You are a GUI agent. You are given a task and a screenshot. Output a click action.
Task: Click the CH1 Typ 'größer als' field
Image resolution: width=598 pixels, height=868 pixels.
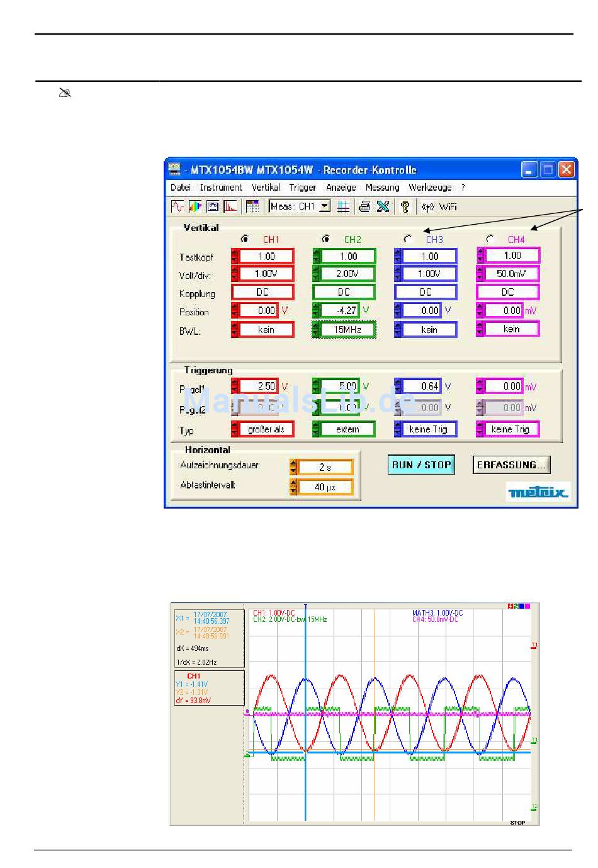click(x=266, y=429)
